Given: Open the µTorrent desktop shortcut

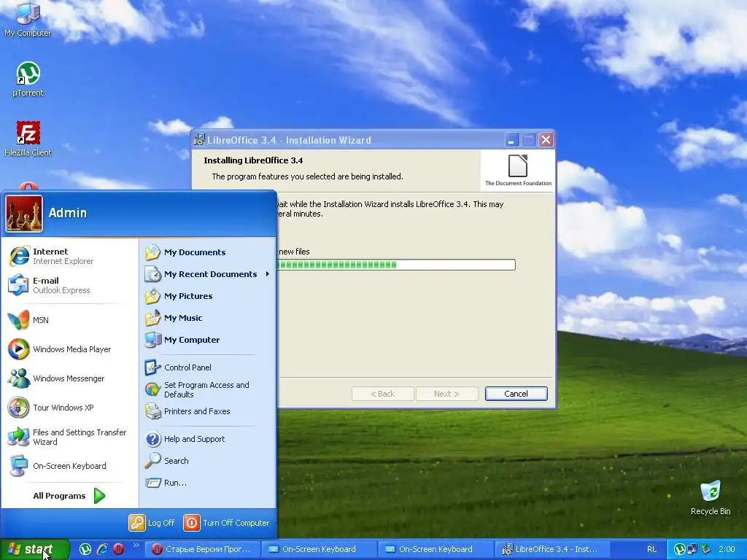Looking at the screenshot, I should pyautogui.click(x=28, y=79).
